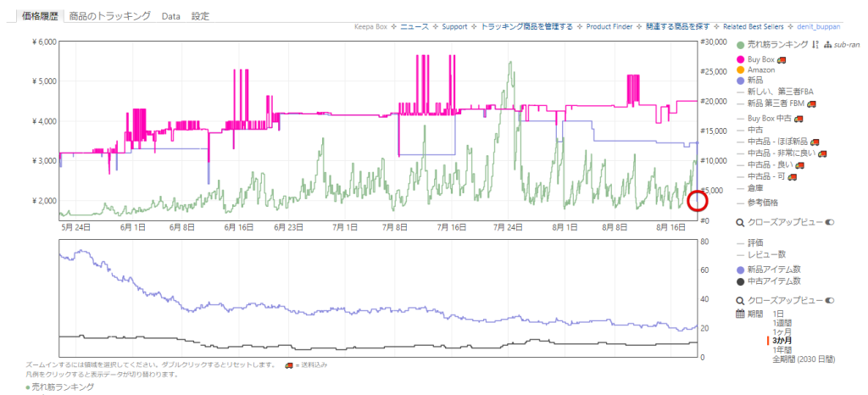Viewport: 868px width, 395px height.
Task: Click the magnifier icon in the item count legend
Action: (740, 301)
